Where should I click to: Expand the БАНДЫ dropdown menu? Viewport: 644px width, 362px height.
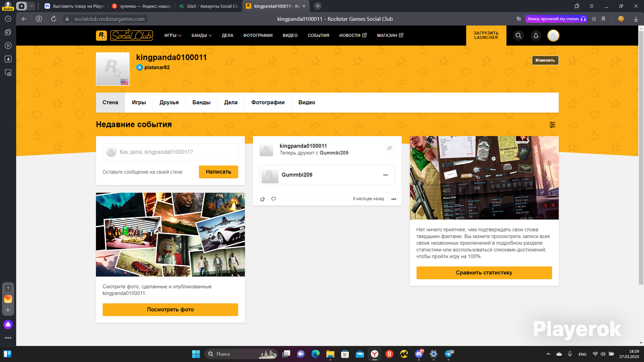[202, 35]
